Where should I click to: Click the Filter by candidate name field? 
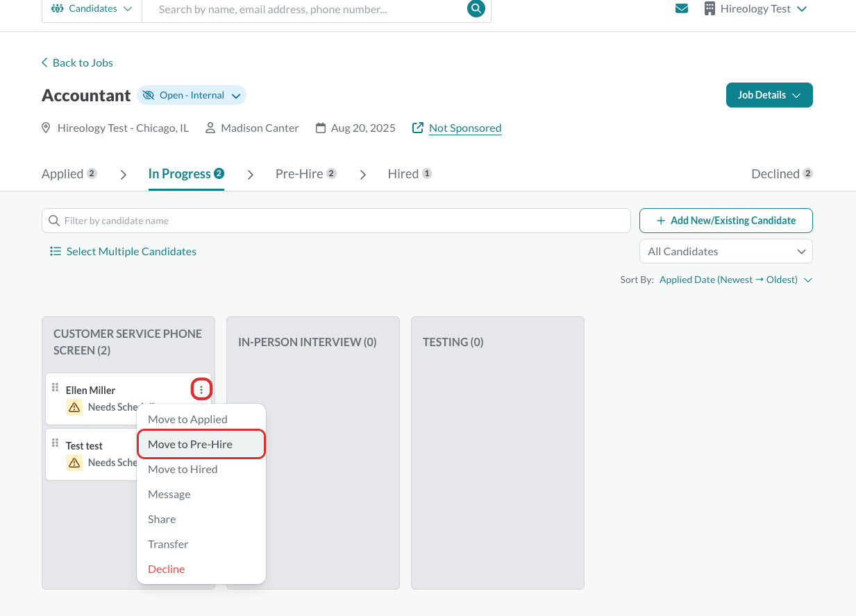coord(336,221)
